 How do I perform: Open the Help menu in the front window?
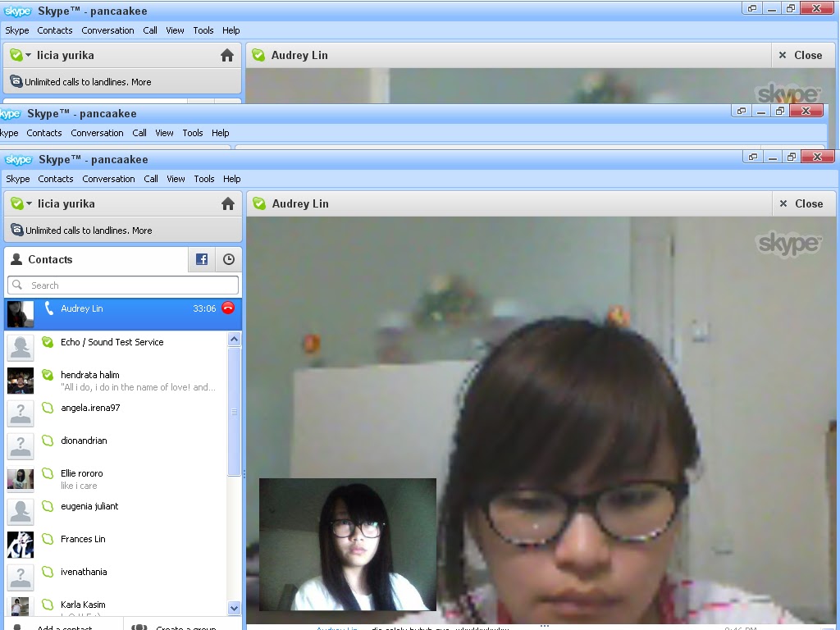(x=232, y=179)
